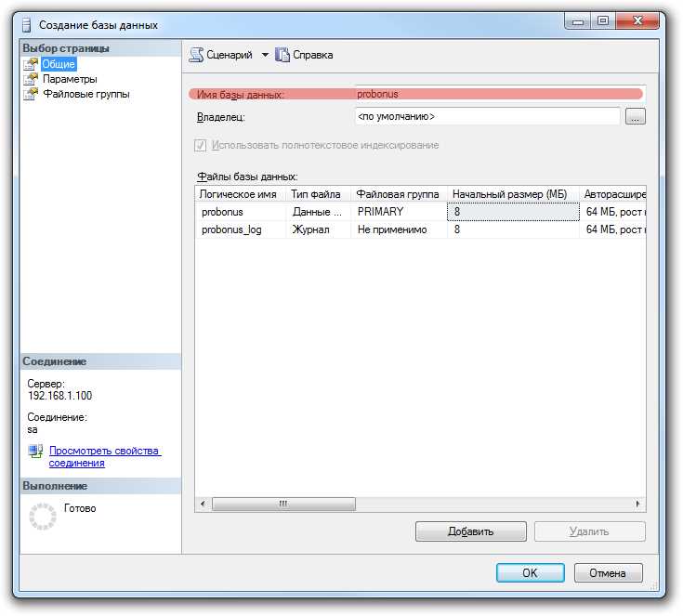Toggle the full-text indexing checkbox
The width and height of the screenshot is (683, 616).
tap(201, 145)
